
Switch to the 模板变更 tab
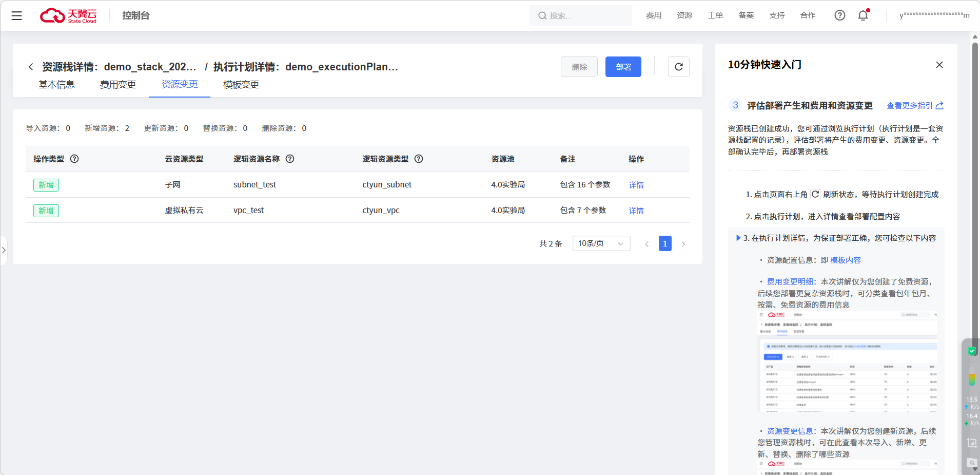pos(241,85)
